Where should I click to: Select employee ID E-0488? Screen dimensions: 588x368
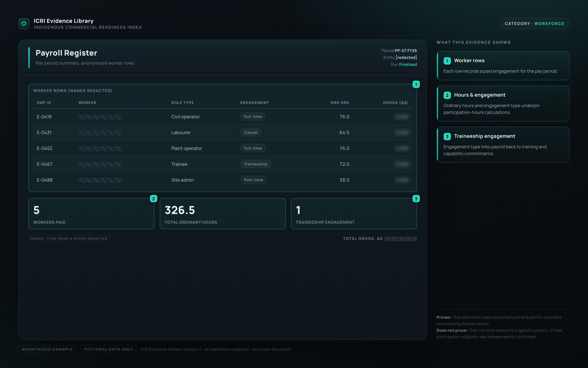44,180
